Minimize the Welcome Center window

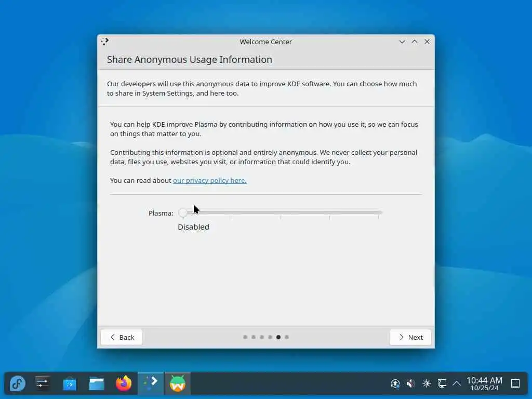[x=402, y=42]
